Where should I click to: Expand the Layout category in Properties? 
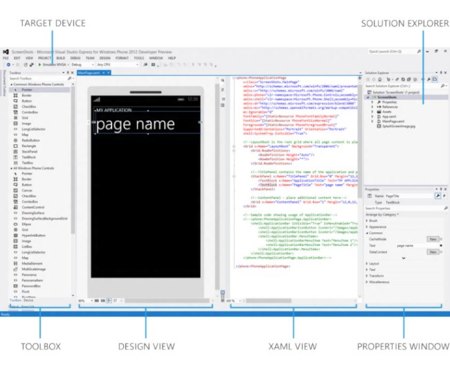click(x=367, y=264)
